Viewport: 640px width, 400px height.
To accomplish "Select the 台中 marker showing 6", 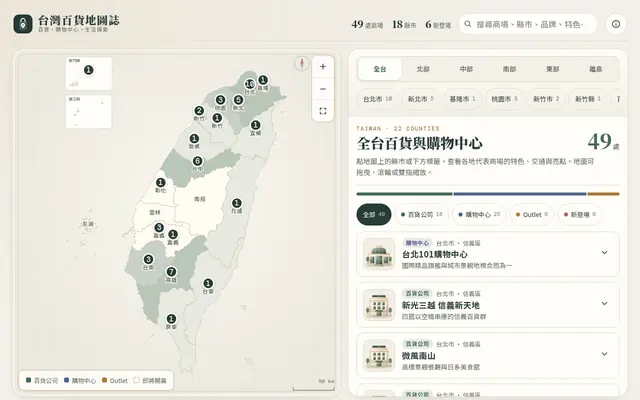I will coord(198,161).
